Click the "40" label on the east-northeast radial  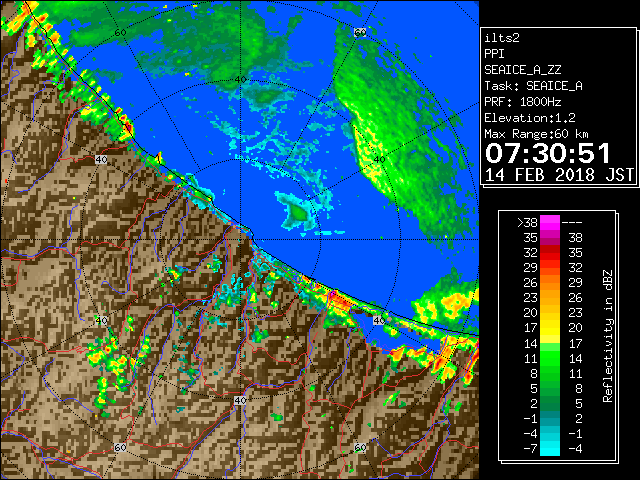[379, 160]
